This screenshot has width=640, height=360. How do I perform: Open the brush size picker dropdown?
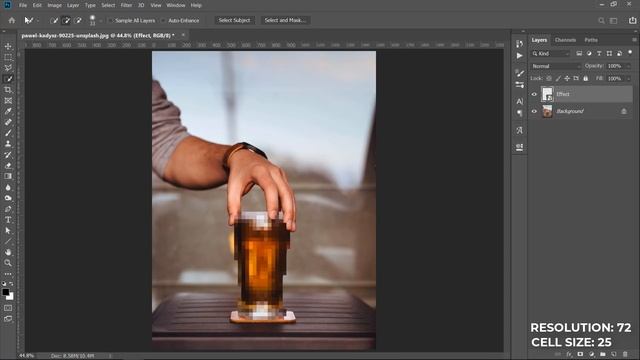click(x=101, y=20)
